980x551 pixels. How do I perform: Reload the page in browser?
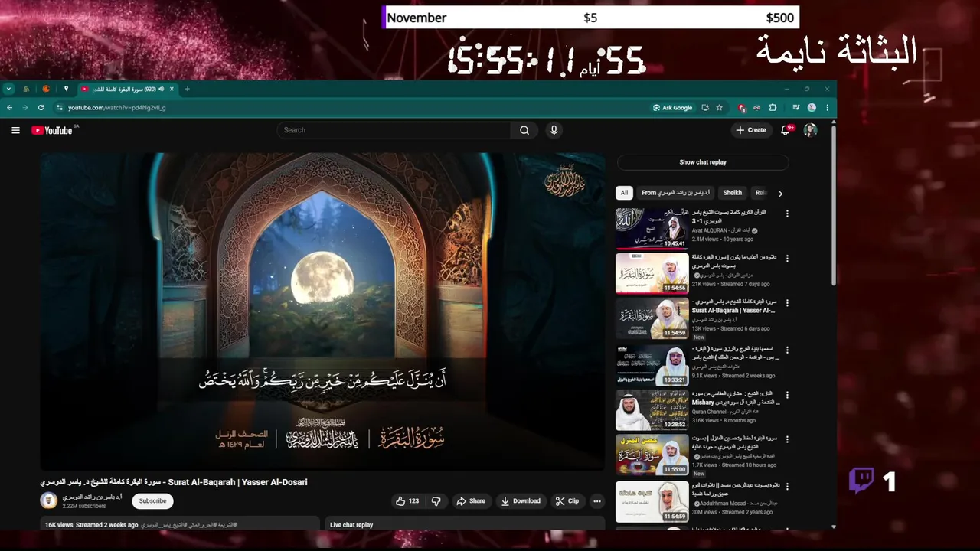[x=41, y=108]
